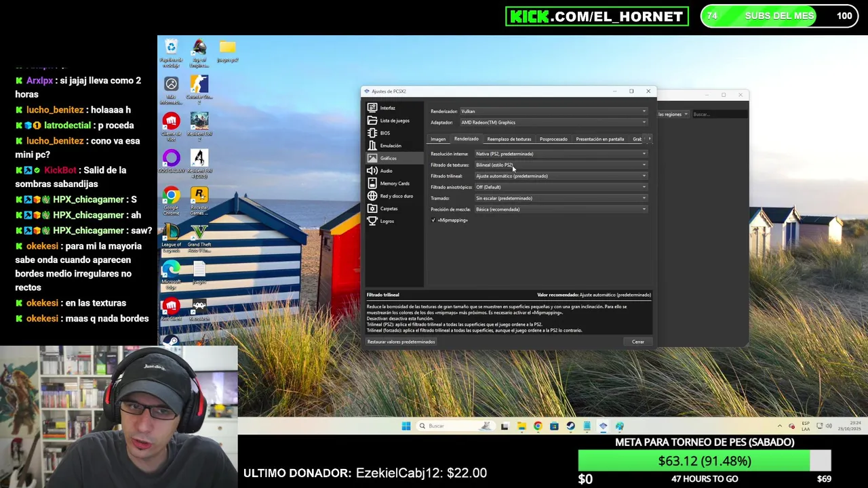868x488 pixels.
Task: Open the volume control in system tray
Action: [829, 426]
